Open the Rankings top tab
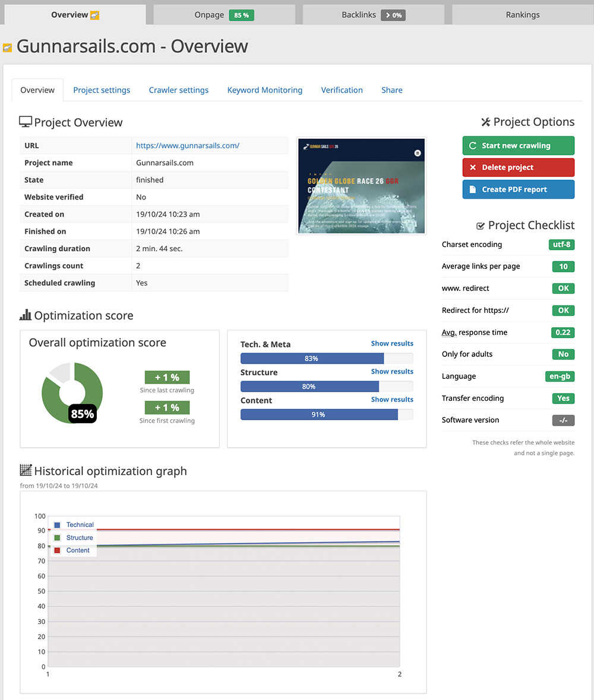This screenshot has height=700, width=594. pos(523,15)
